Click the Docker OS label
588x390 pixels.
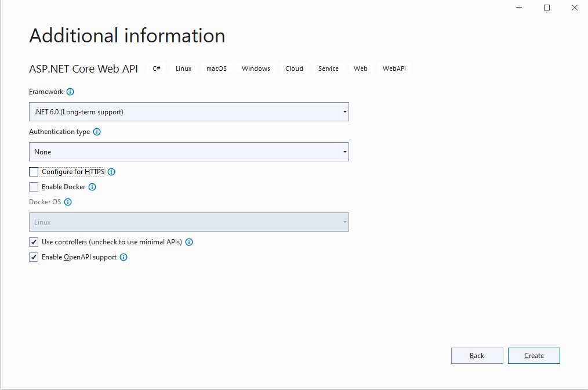(x=45, y=202)
